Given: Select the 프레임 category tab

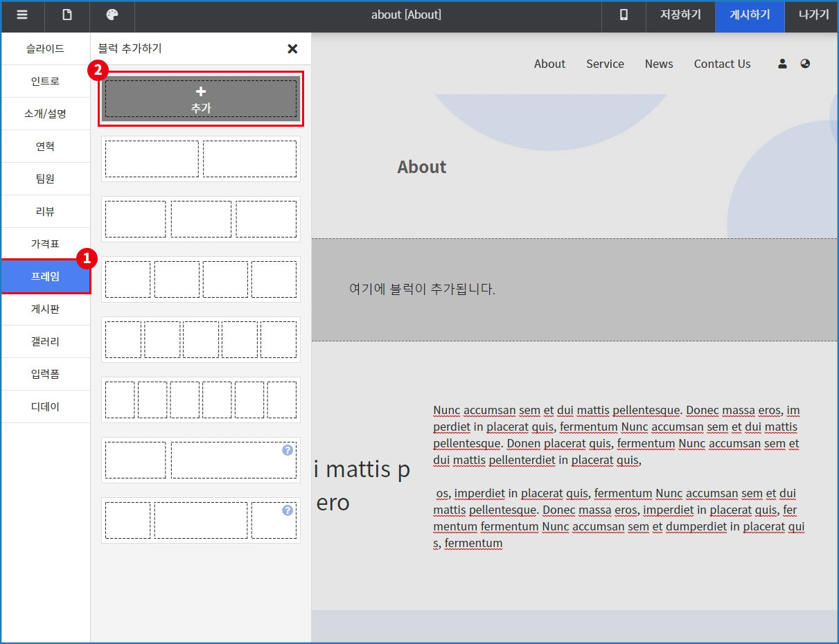Looking at the screenshot, I should point(46,276).
